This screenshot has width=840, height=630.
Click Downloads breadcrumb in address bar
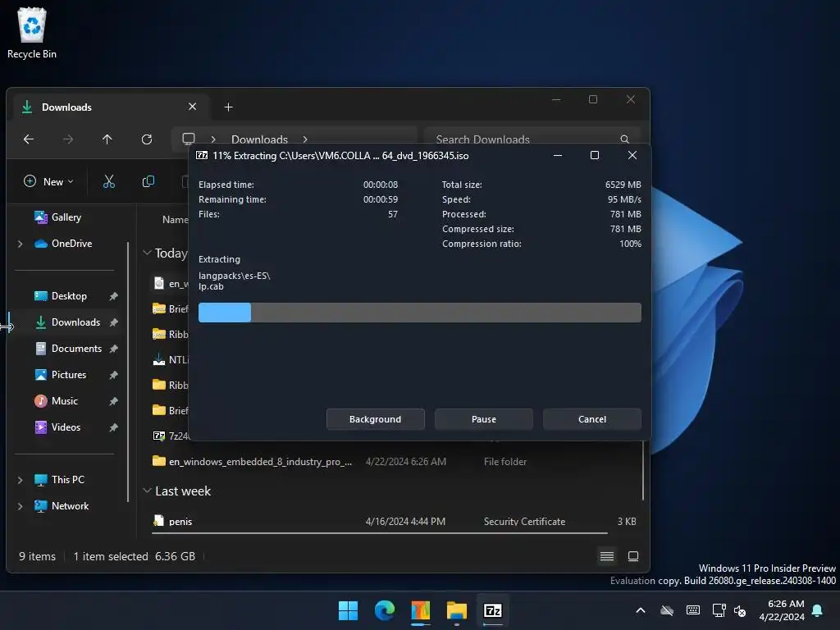click(259, 139)
